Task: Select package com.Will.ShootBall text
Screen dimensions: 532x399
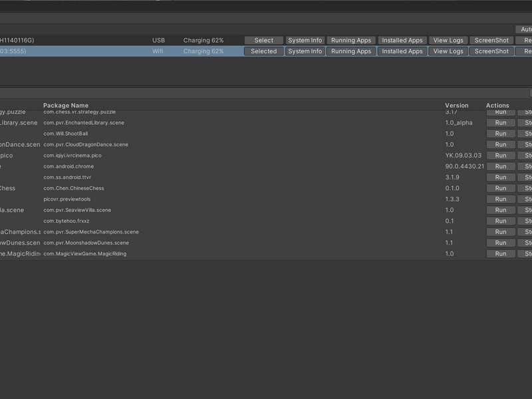Action: point(65,134)
